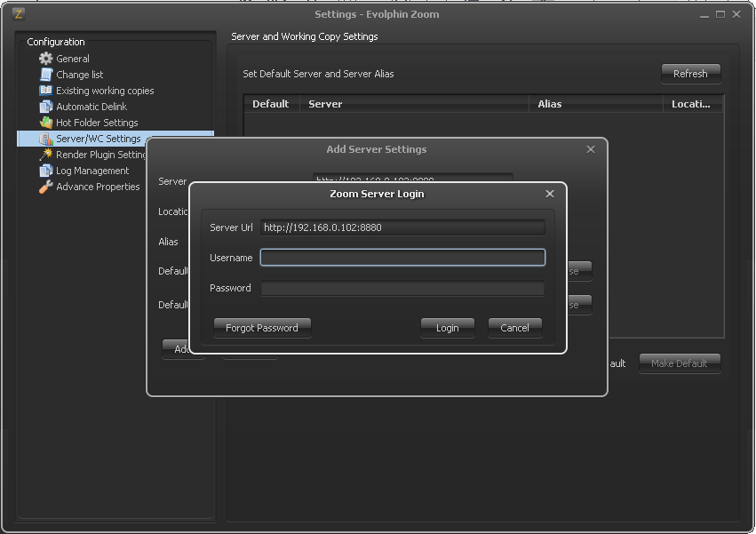Open Hot Folder Settings entry
756x534 pixels.
(97, 122)
